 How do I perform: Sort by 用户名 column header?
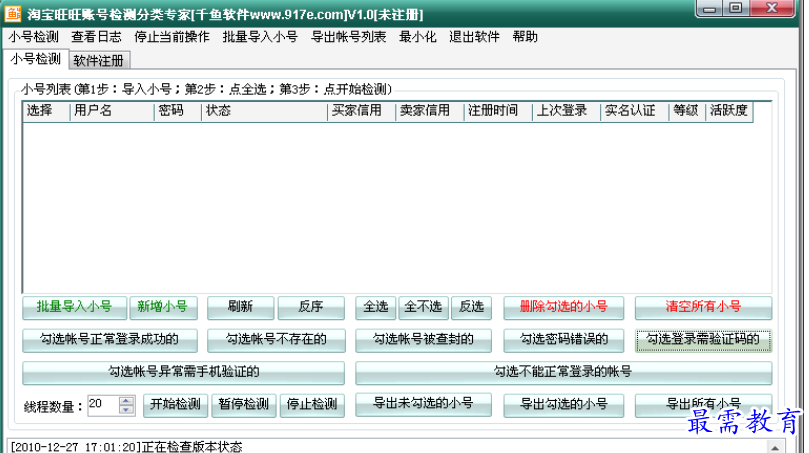111,111
